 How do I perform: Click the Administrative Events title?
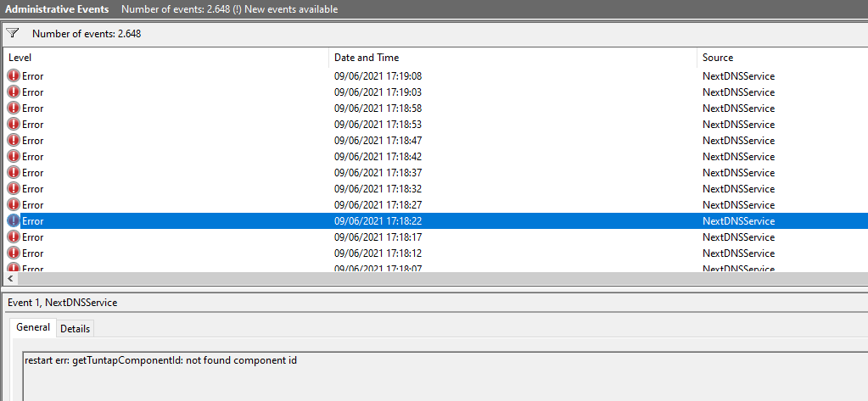click(57, 9)
